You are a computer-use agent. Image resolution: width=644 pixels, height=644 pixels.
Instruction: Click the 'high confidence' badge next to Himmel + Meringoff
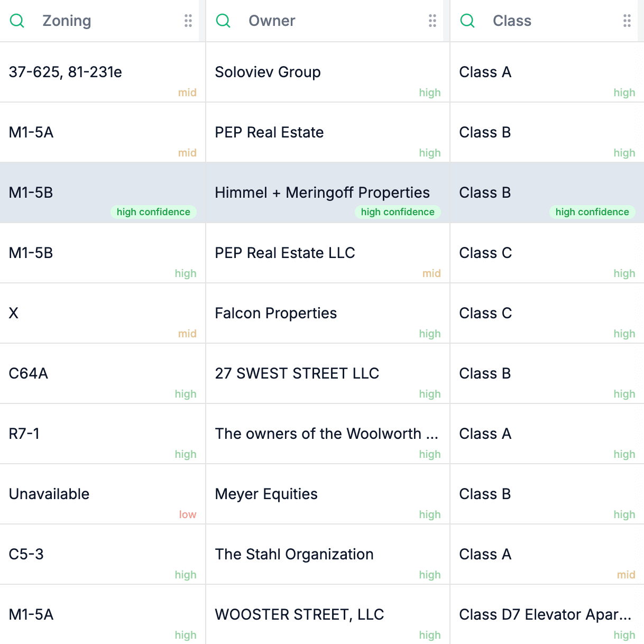tap(398, 212)
